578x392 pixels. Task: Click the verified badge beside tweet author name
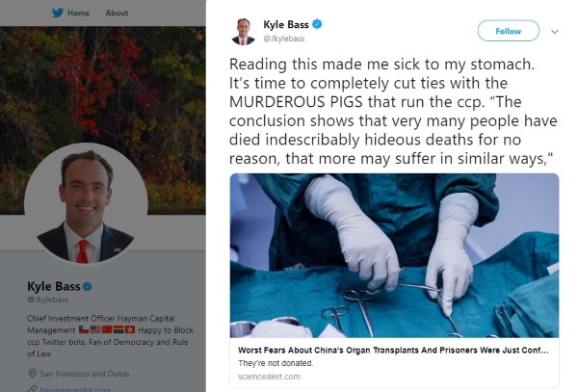pos(317,24)
